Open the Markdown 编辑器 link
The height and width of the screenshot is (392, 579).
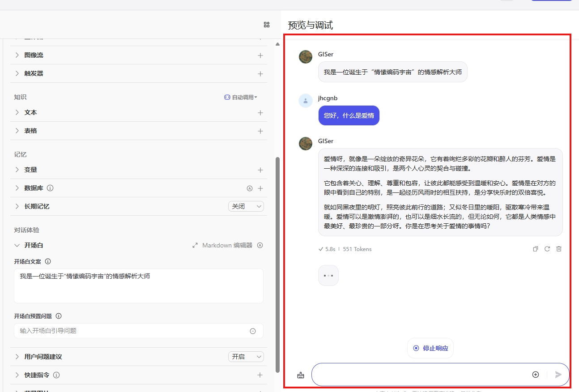click(227, 245)
